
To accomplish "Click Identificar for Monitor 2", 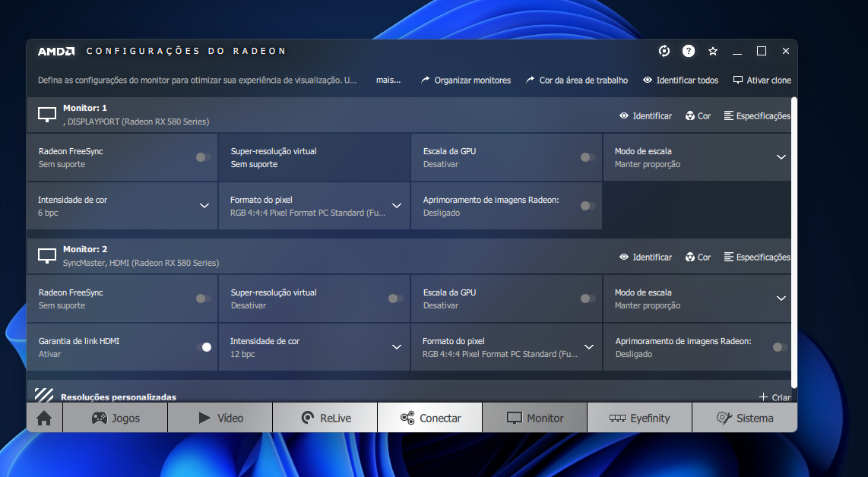I will point(645,257).
